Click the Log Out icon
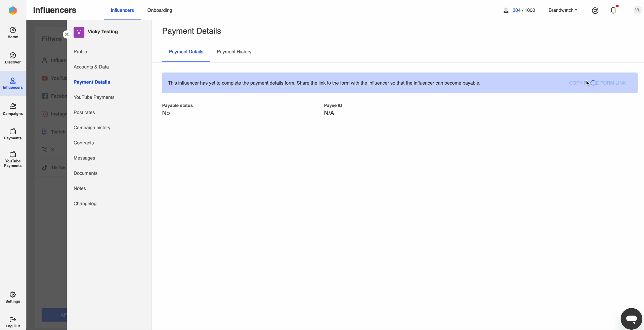The image size is (644, 330). point(12,321)
